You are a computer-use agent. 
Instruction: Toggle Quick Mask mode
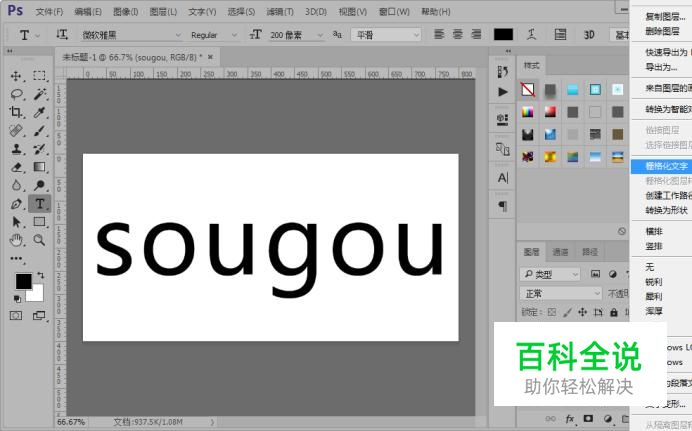click(16, 316)
